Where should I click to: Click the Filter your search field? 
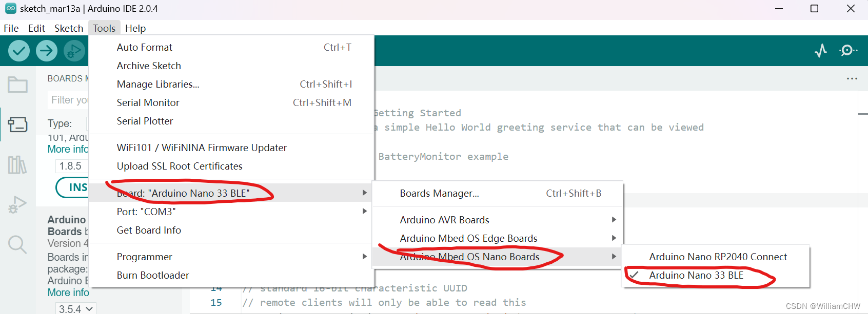coord(69,100)
